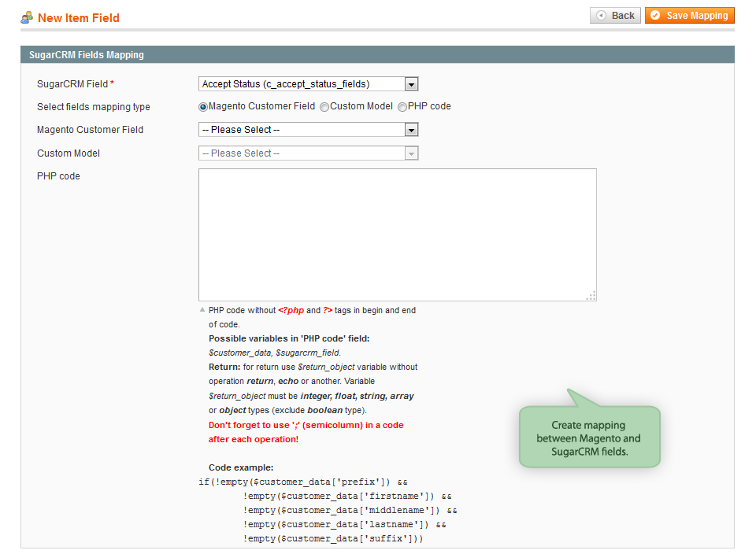Click the Custom Model label at left
This screenshot has height=554, width=756.
pos(69,153)
